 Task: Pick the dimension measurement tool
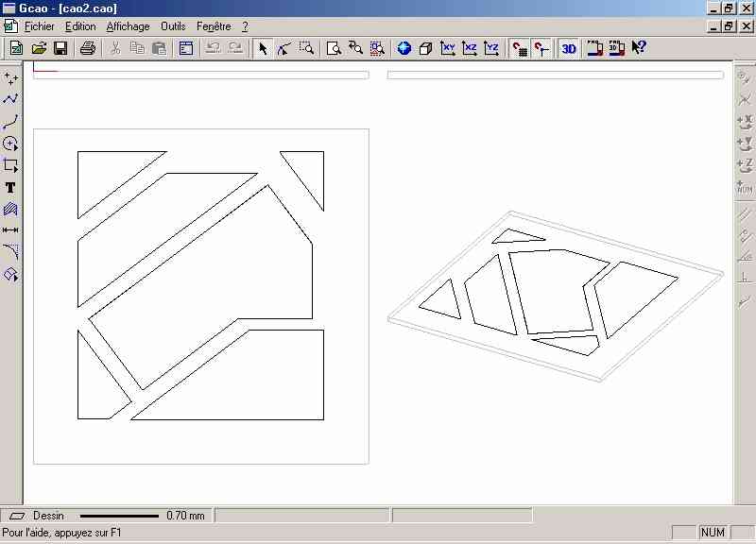[x=10, y=230]
